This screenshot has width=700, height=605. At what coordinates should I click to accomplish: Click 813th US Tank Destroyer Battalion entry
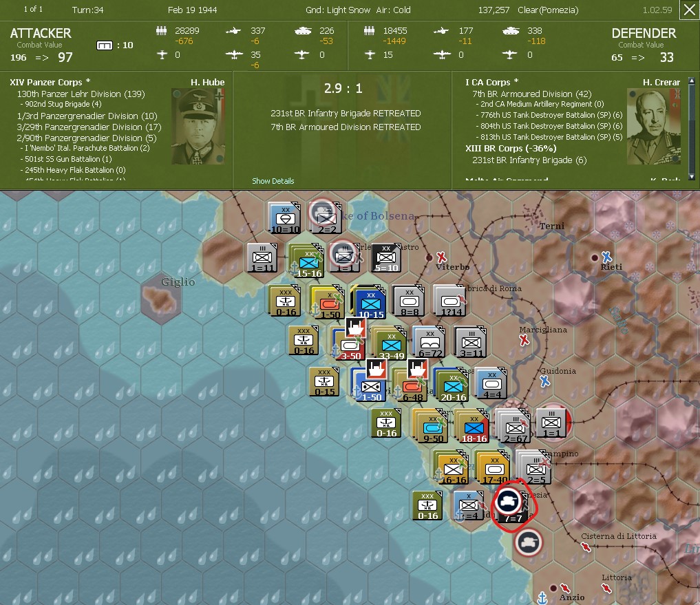[x=549, y=137]
